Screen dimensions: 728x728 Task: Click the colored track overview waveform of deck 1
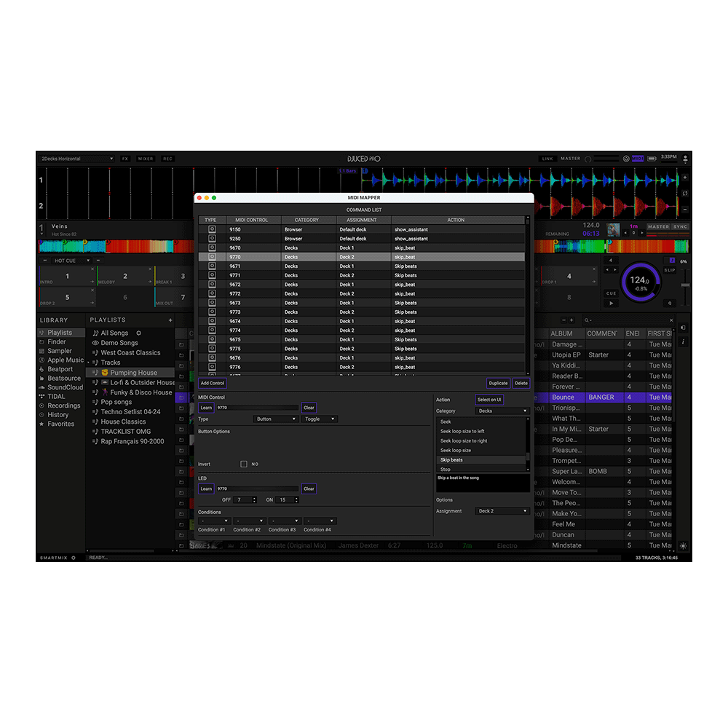point(116,246)
